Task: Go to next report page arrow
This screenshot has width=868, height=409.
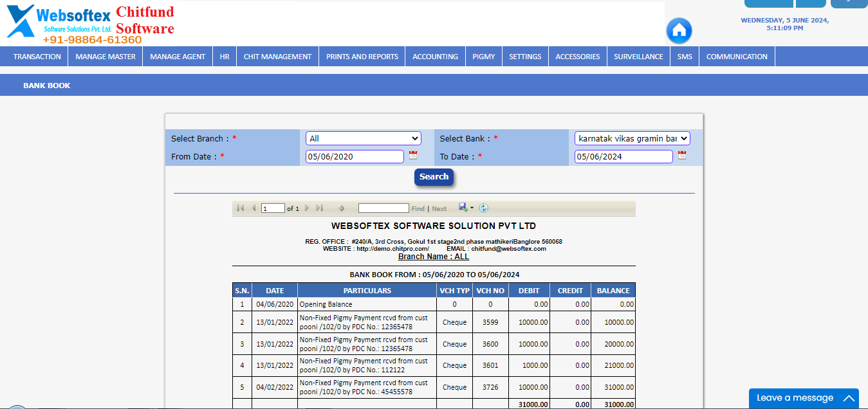Action: (x=307, y=208)
